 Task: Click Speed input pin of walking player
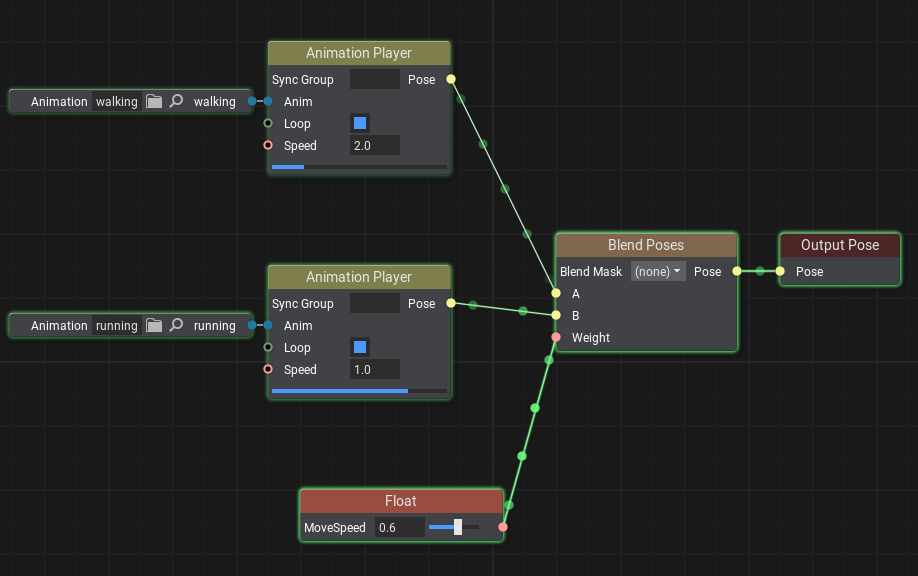point(268,145)
